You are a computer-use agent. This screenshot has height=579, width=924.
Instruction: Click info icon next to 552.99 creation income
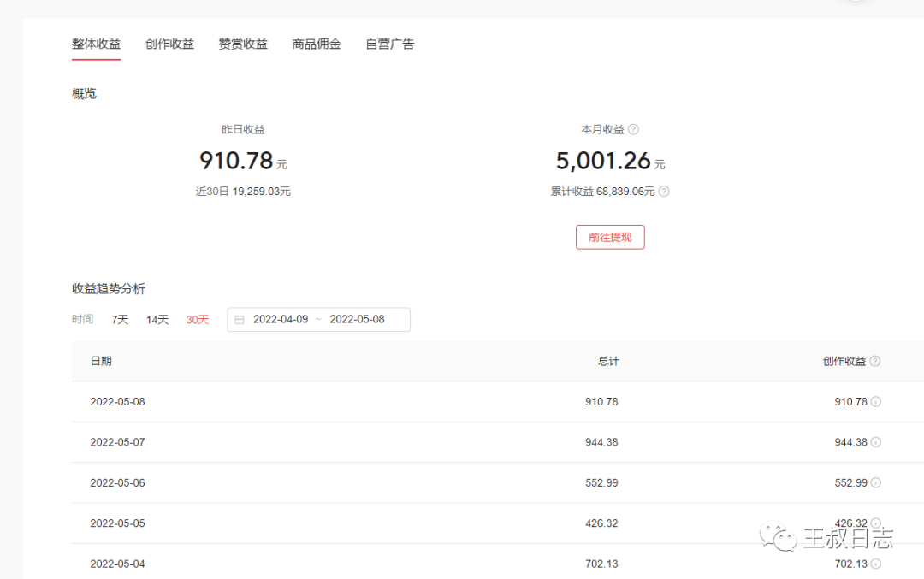pyautogui.click(x=876, y=483)
